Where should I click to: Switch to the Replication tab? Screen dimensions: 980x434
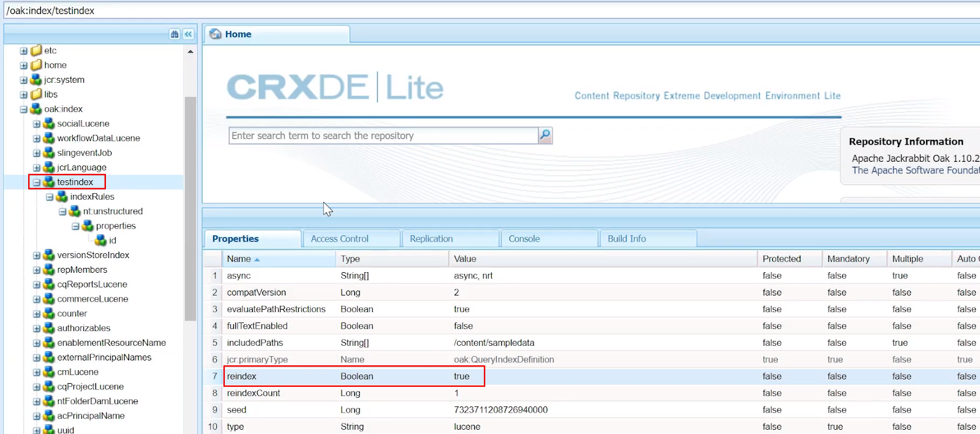pyautogui.click(x=451, y=238)
